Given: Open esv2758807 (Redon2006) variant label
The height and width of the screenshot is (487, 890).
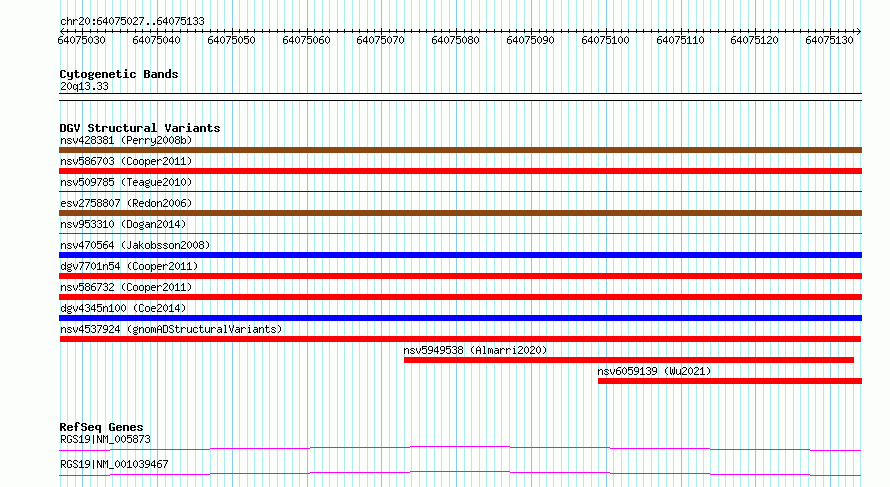Looking at the screenshot, I should pyautogui.click(x=126, y=203).
